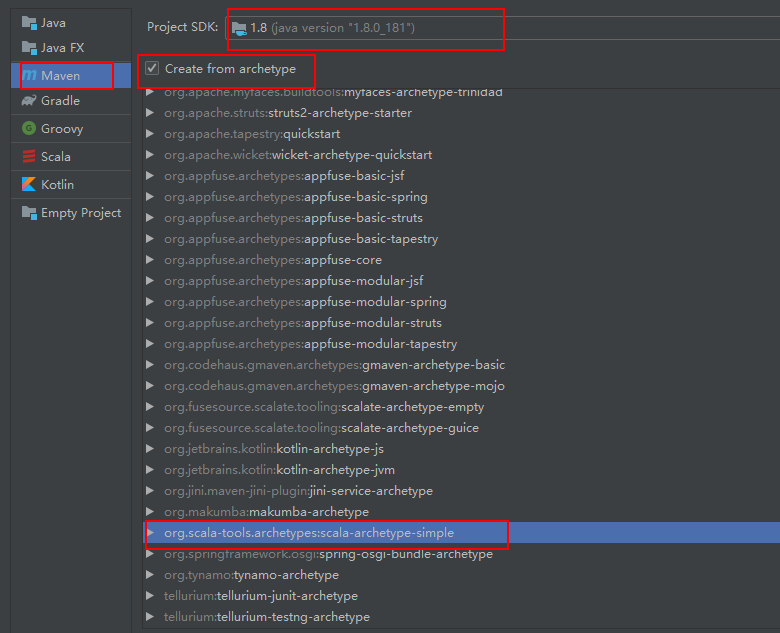The width and height of the screenshot is (780, 633).
Task: Expand the jini-service-archetype arrow
Action: pyautogui.click(x=150, y=491)
